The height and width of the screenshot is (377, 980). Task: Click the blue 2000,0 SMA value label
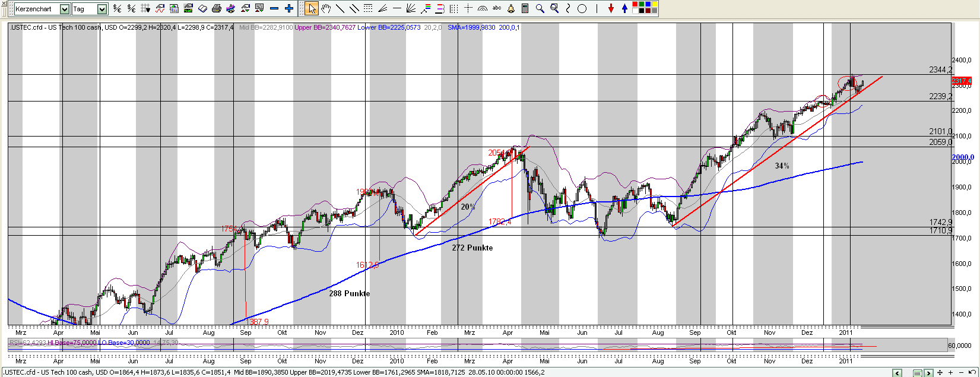pos(963,158)
